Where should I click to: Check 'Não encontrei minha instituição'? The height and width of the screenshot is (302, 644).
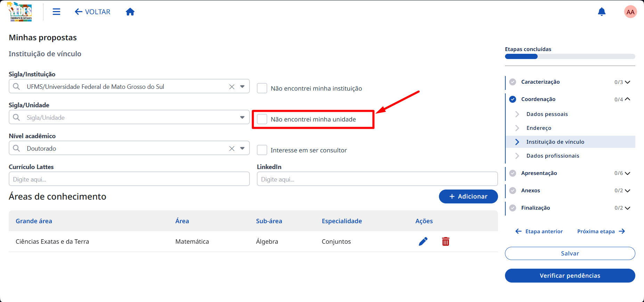[262, 88]
